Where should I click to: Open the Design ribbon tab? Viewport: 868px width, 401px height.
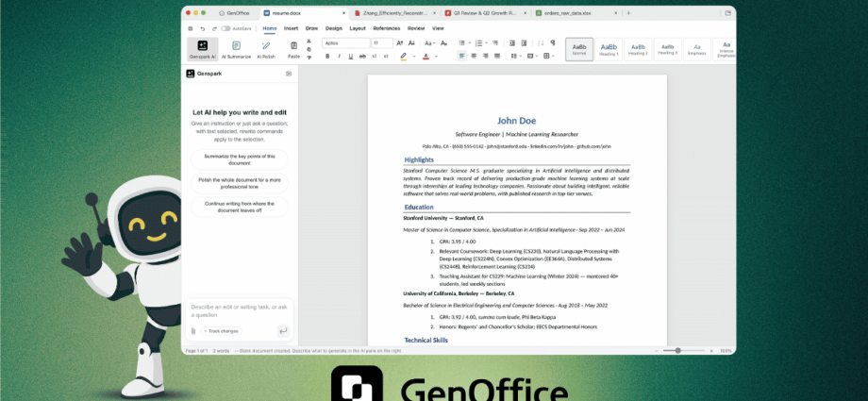(334, 28)
